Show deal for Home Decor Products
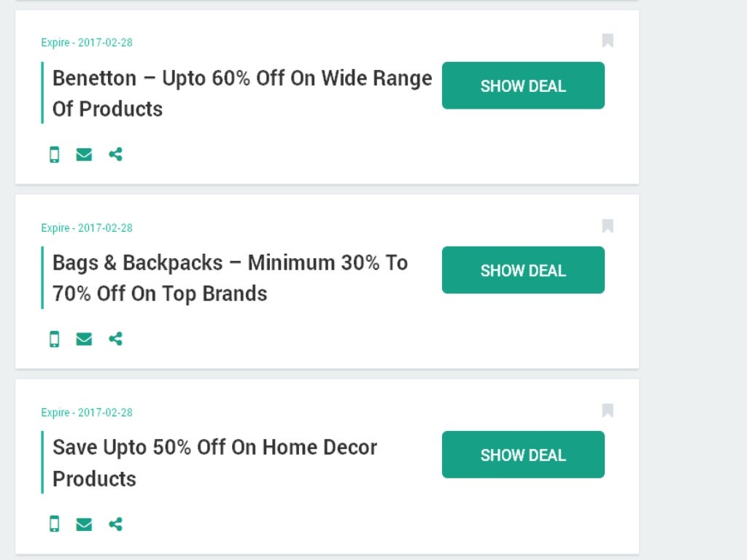This screenshot has width=747, height=560. tap(523, 454)
